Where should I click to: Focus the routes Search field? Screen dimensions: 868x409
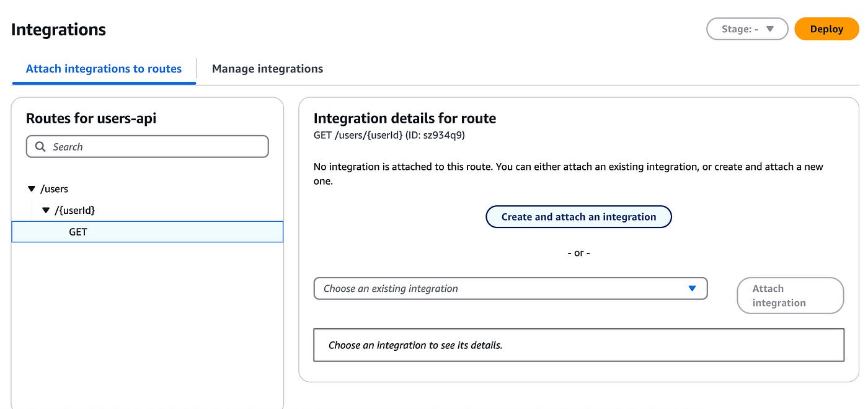[147, 147]
